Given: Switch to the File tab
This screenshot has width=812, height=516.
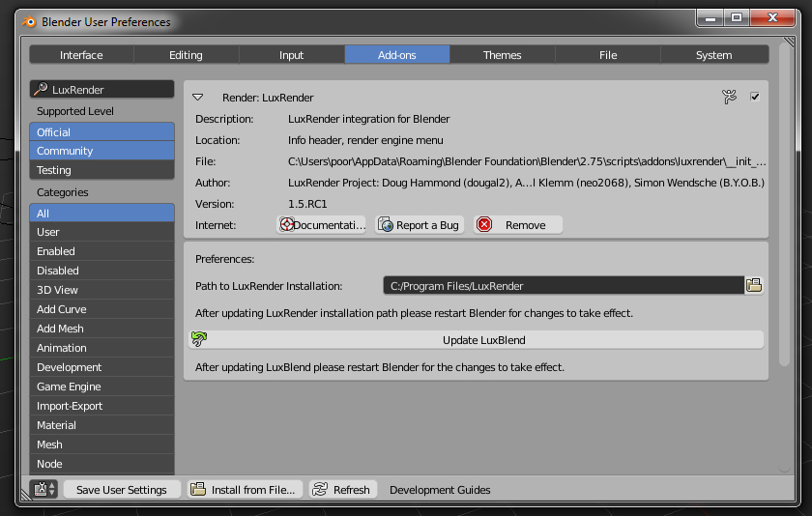Looking at the screenshot, I should point(608,55).
